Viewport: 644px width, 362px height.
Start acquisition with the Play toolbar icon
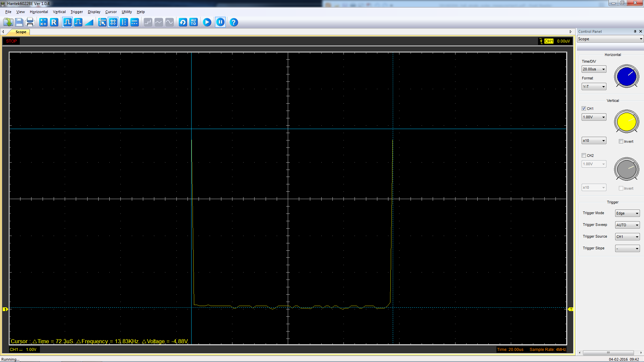(x=207, y=22)
